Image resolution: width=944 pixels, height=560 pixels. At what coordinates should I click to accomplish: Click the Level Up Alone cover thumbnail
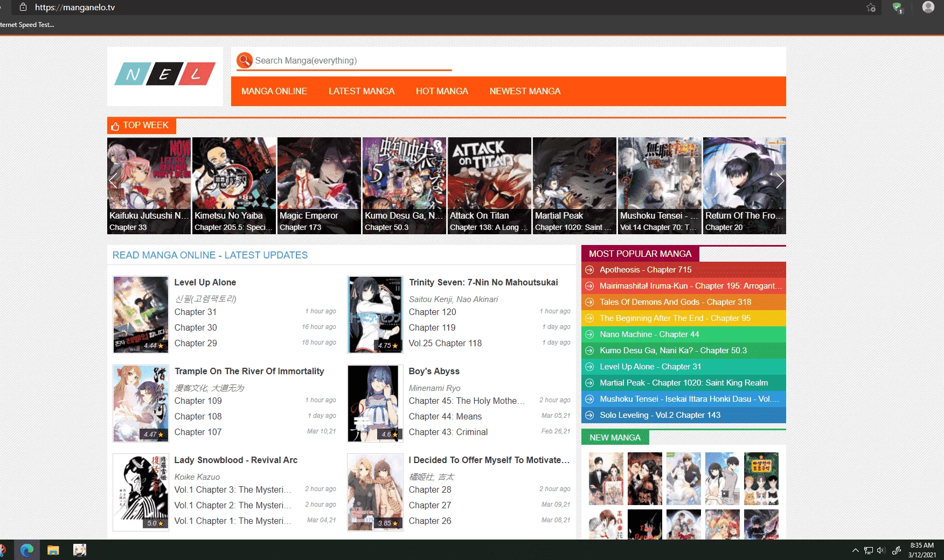[x=141, y=314]
